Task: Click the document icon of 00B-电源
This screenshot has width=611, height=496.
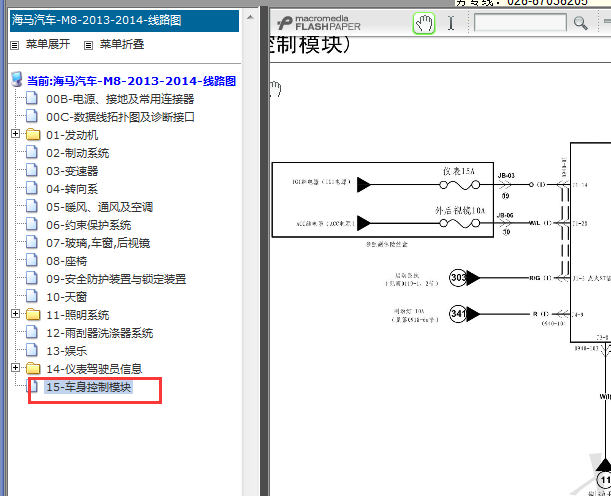Action: tap(32, 98)
